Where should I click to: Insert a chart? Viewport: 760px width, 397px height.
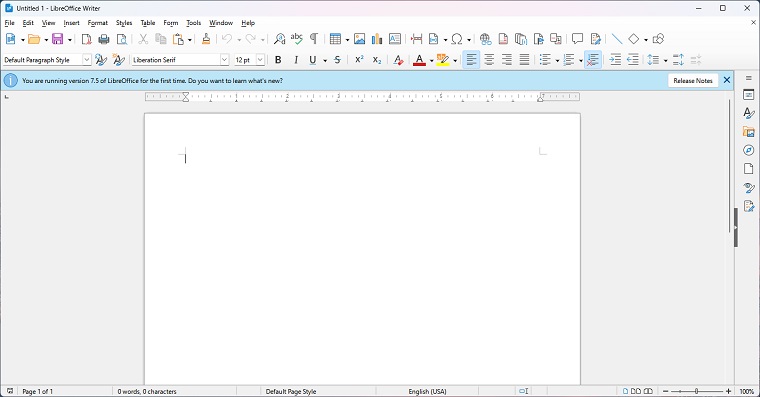(x=377, y=39)
